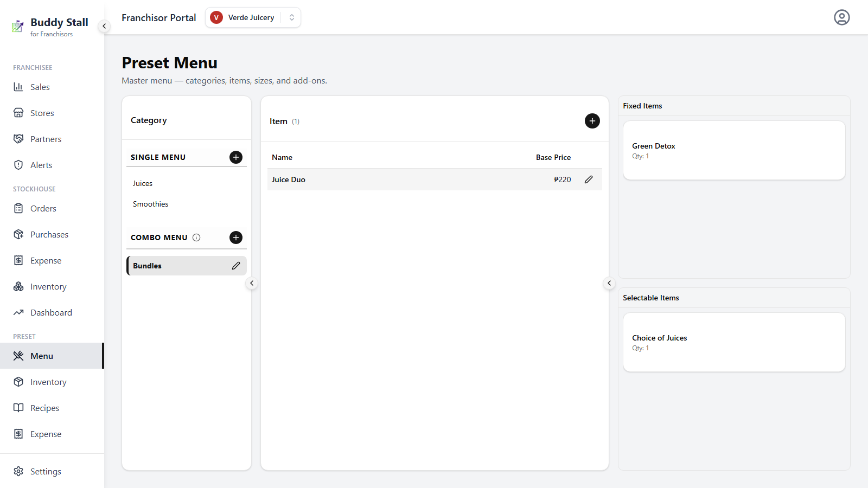Open the user profile avatar icon
868x488 pixels.
coord(841,17)
